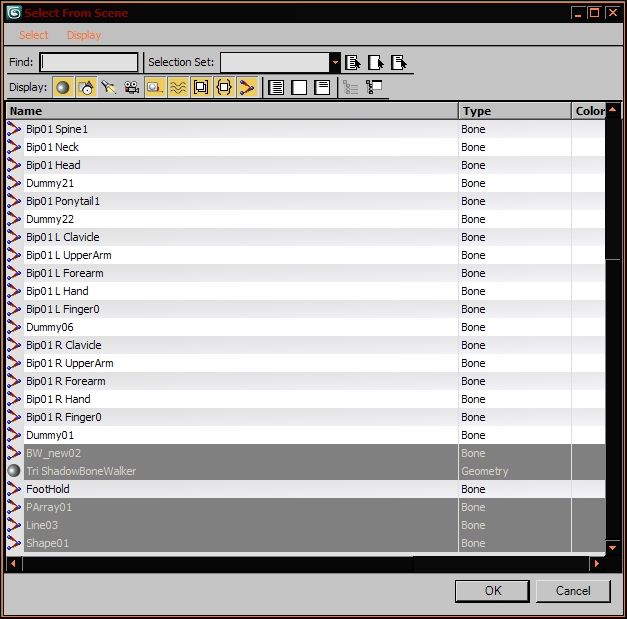Toggle Display XRefs filter
Image resolution: width=627 pixels, height=619 pixels.
click(x=224, y=87)
